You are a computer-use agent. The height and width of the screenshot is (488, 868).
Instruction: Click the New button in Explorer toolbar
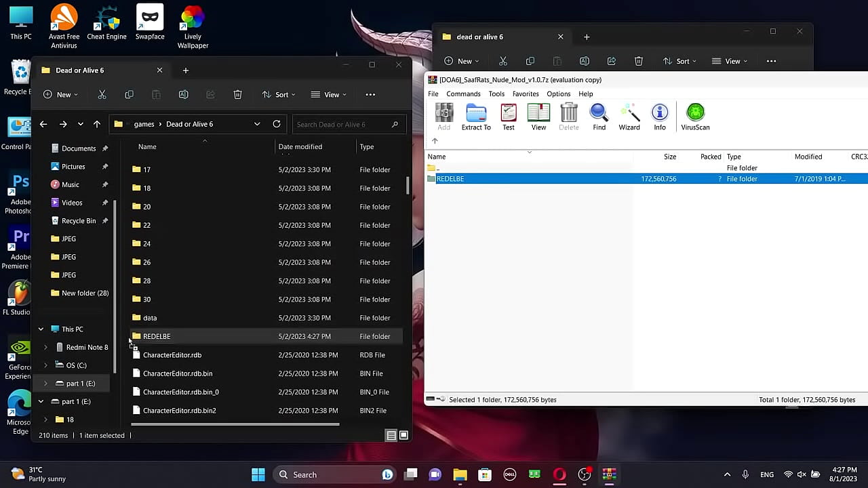click(x=61, y=95)
